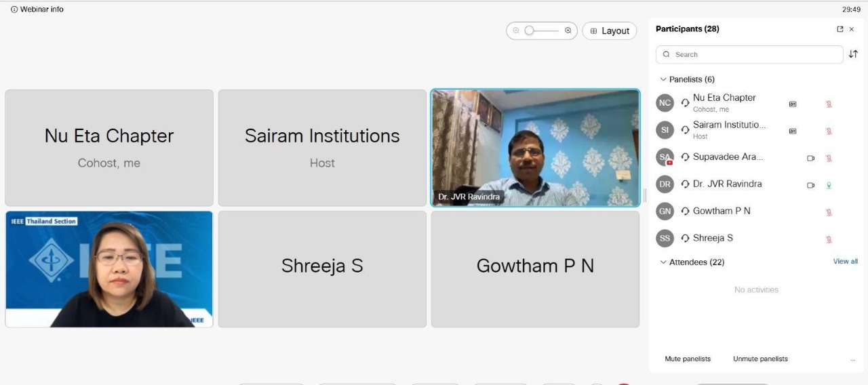868x385 pixels.
Task: Toggle Shreeja S's microphone in the list
Action: (x=829, y=239)
